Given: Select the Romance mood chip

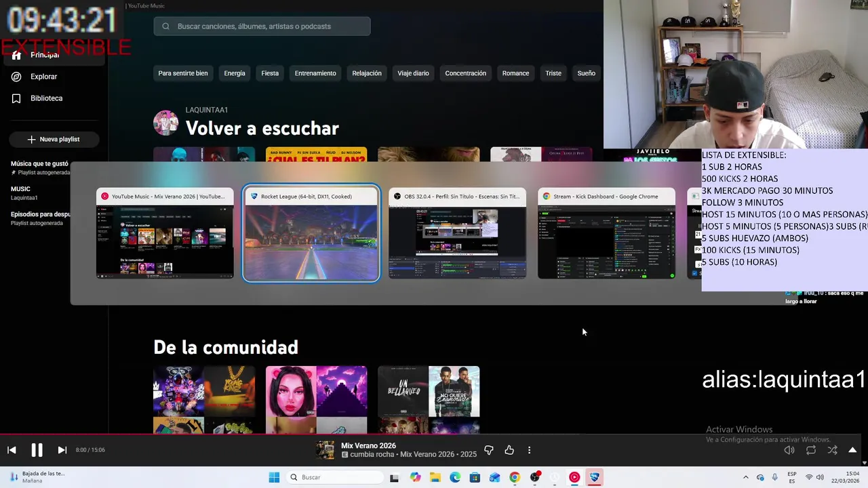Looking at the screenshot, I should pos(515,73).
